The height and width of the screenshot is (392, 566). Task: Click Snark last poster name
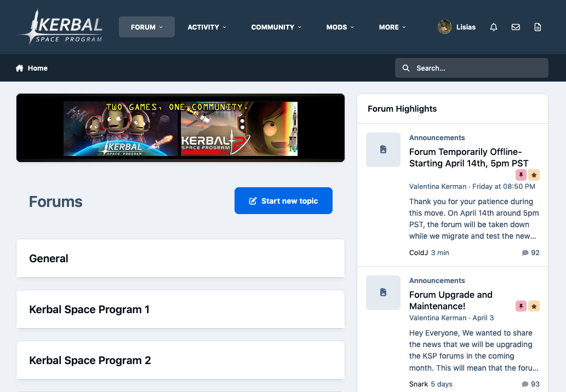click(419, 384)
